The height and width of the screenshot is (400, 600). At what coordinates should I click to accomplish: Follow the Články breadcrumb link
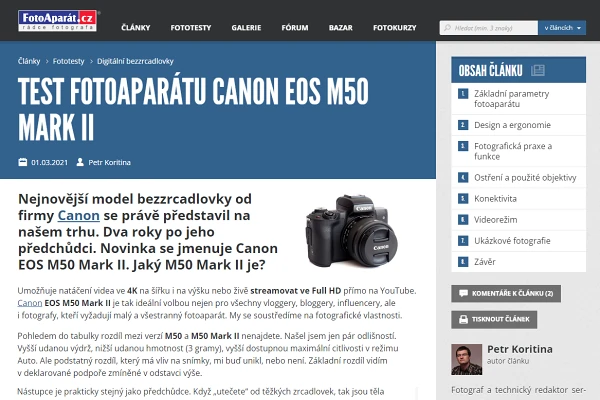pyautogui.click(x=29, y=61)
